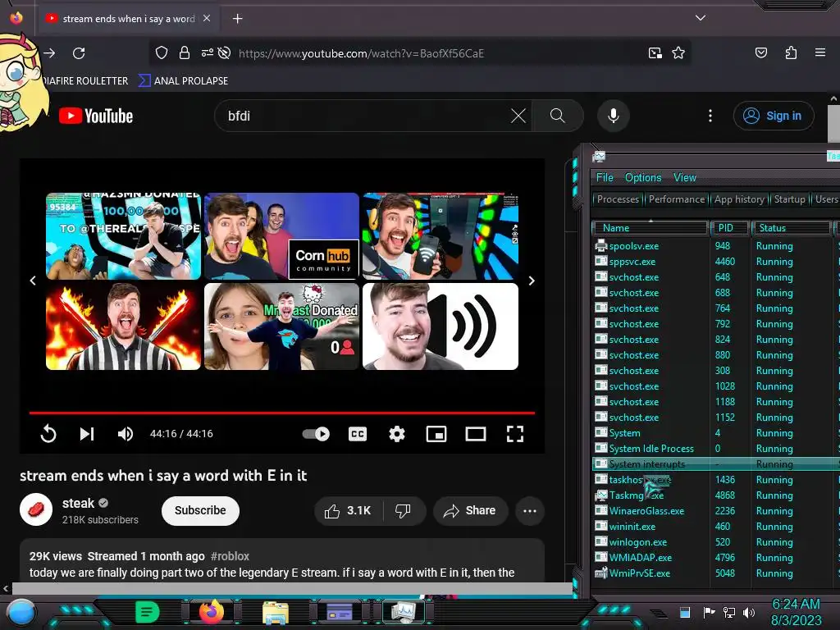840x630 pixels.
Task: Click the youtube.com URL address field
Action: coord(361,53)
